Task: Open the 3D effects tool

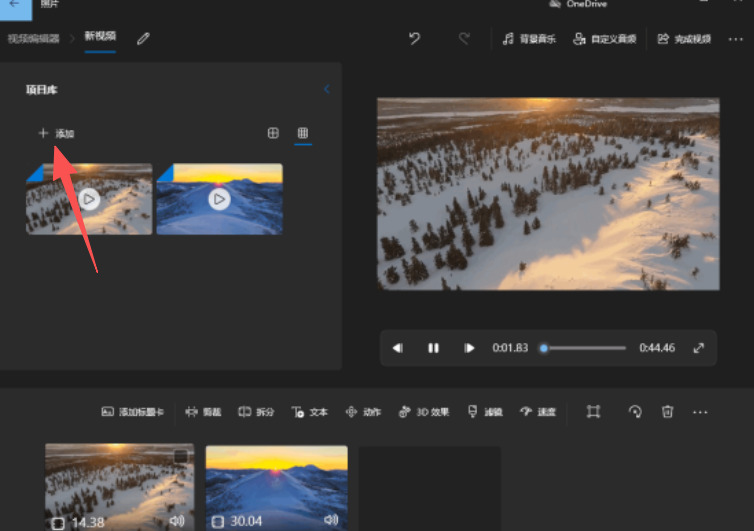Action: click(x=424, y=412)
